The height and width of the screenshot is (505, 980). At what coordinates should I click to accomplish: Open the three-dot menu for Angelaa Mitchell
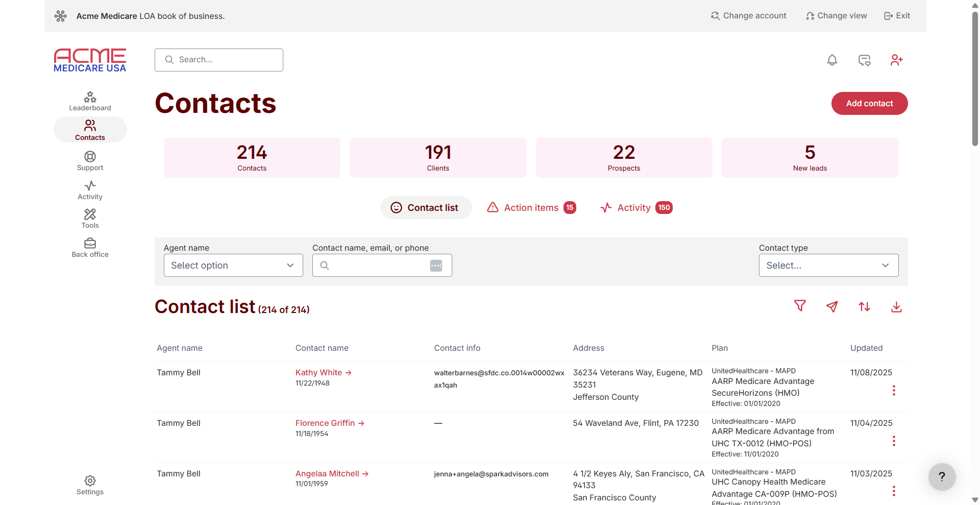coord(894,491)
